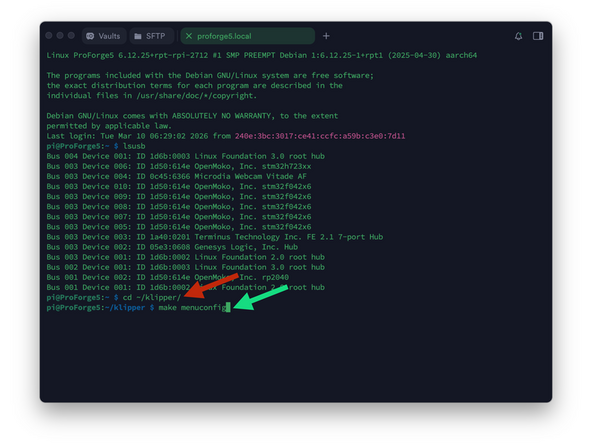
Task: Click the minimize window dot
Action: click(x=60, y=35)
